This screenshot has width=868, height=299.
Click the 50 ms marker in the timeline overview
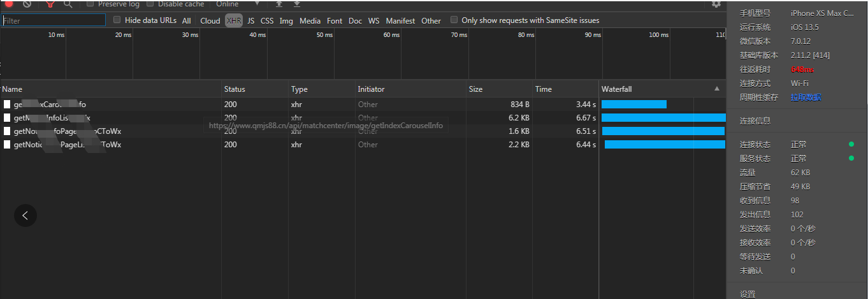coord(324,35)
